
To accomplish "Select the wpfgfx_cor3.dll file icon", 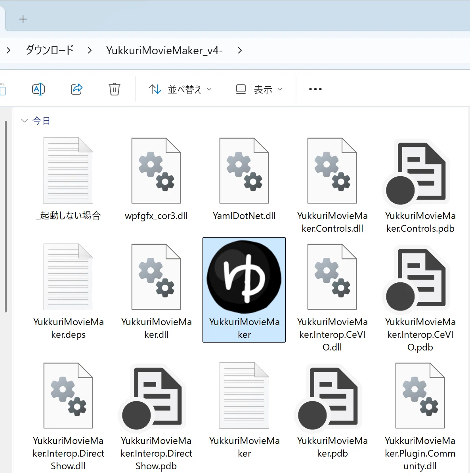I will coord(156,171).
